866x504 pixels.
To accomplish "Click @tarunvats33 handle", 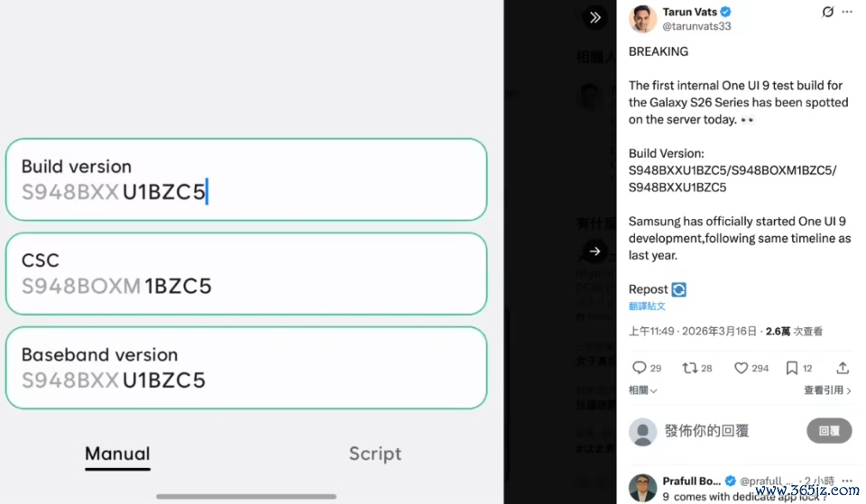I will (x=697, y=26).
